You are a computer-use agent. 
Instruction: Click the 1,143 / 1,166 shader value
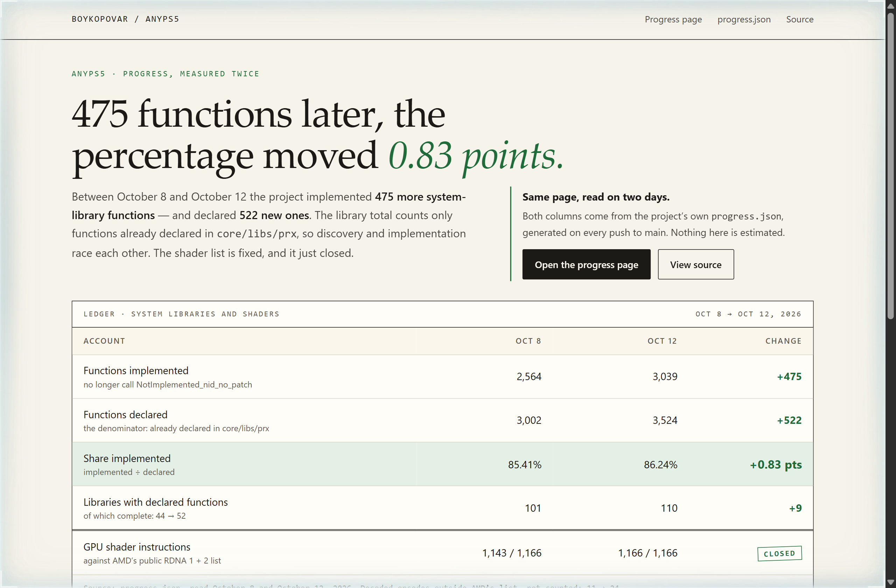(x=512, y=553)
